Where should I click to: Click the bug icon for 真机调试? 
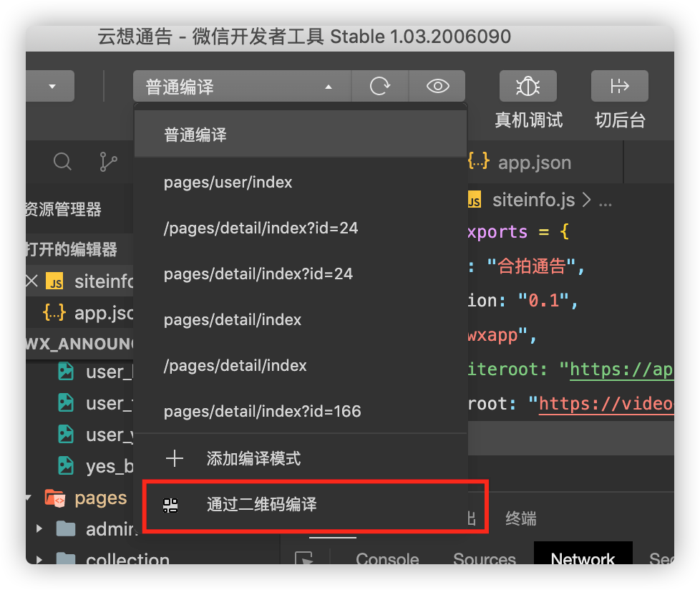point(528,86)
